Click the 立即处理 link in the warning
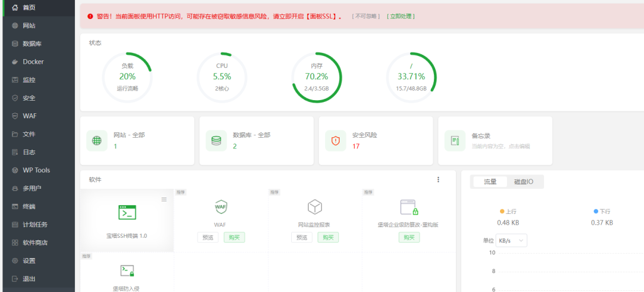The image size is (644, 292). pos(401,16)
